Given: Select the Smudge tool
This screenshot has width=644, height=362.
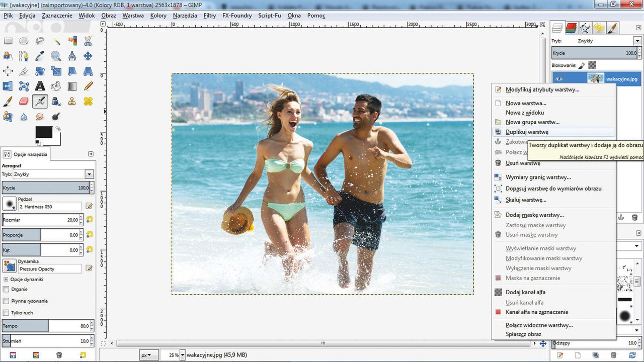Looking at the screenshot, I should point(40,117).
